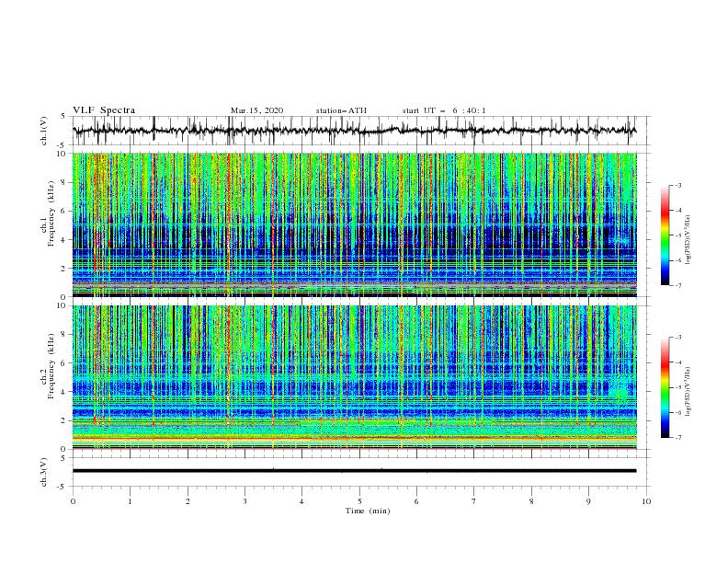Click the "2" tick on the time axis
The width and height of the screenshot is (728, 563).
[x=188, y=501]
